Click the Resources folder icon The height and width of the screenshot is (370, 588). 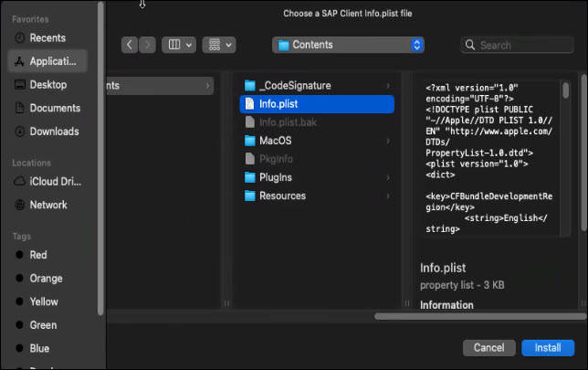250,196
